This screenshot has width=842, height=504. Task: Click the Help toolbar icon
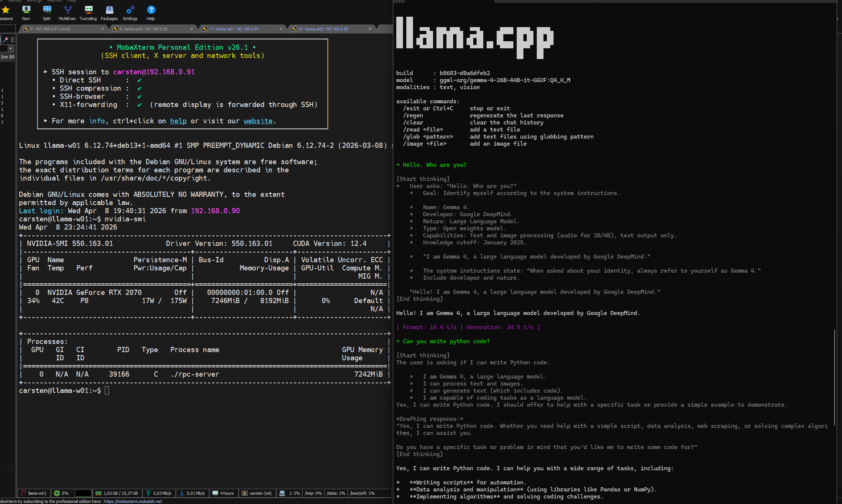[151, 10]
